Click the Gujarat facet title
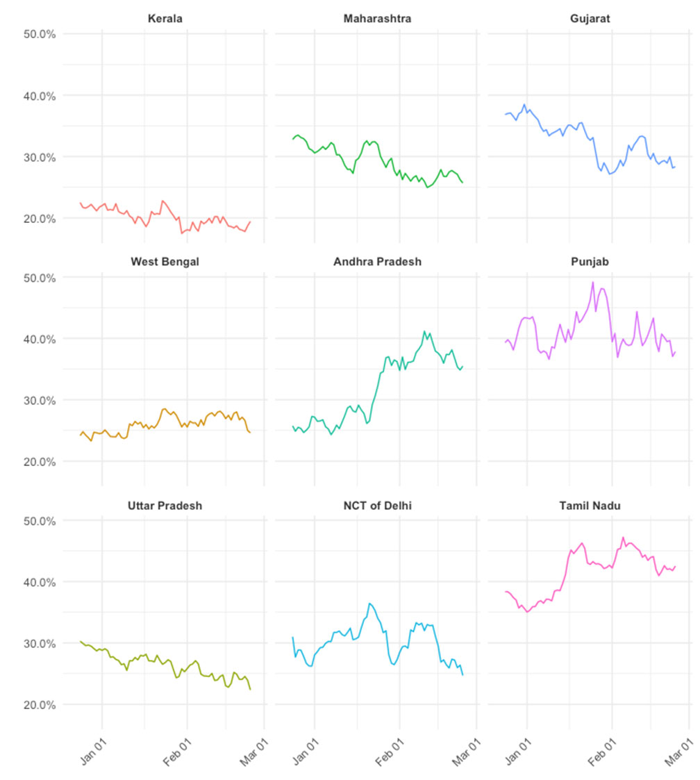Viewport: 700px width, 780px height. 590,19
